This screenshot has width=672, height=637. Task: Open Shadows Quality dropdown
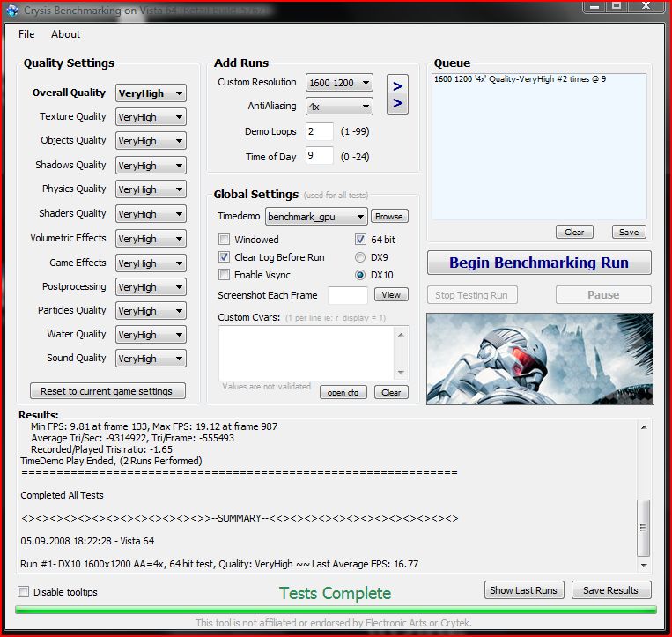[151, 166]
